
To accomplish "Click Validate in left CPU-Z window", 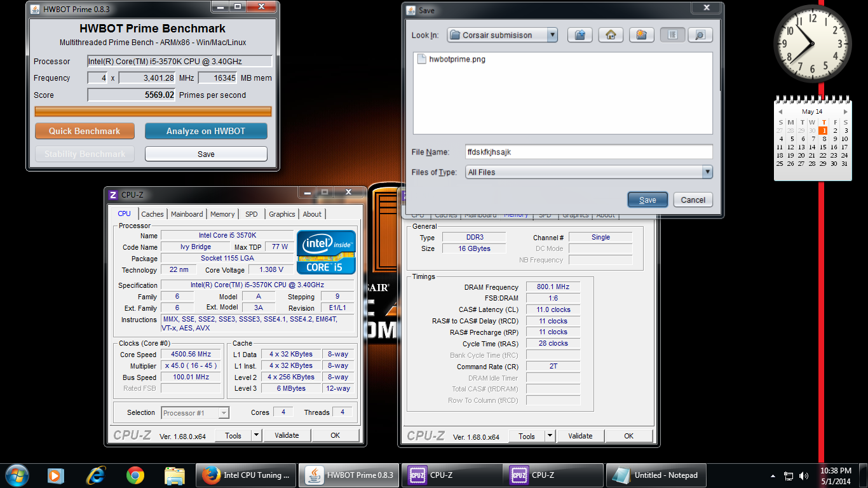I will click(x=287, y=435).
